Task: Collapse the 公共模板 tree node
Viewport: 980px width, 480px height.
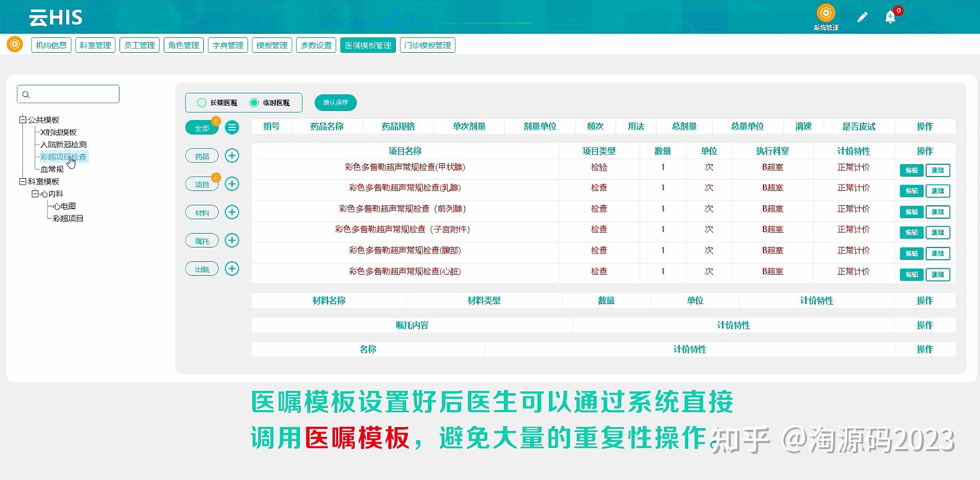Action: click(23, 120)
